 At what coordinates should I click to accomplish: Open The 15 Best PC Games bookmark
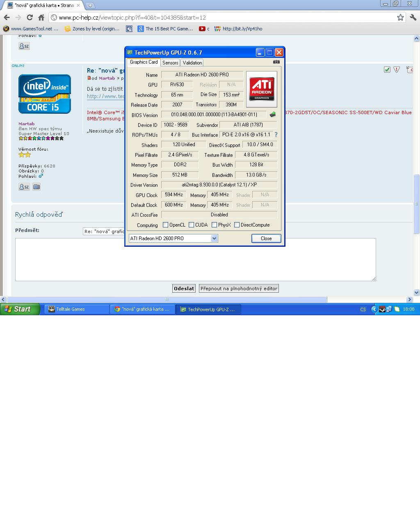[165, 29]
